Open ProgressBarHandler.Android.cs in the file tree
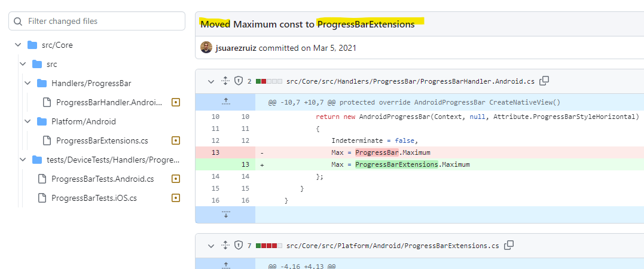This screenshot has height=269, width=644. click(x=109, y=102)
